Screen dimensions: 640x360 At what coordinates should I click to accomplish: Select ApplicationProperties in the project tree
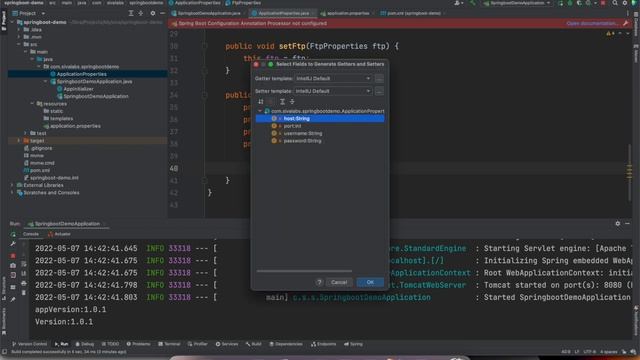[x=81, y=74]
